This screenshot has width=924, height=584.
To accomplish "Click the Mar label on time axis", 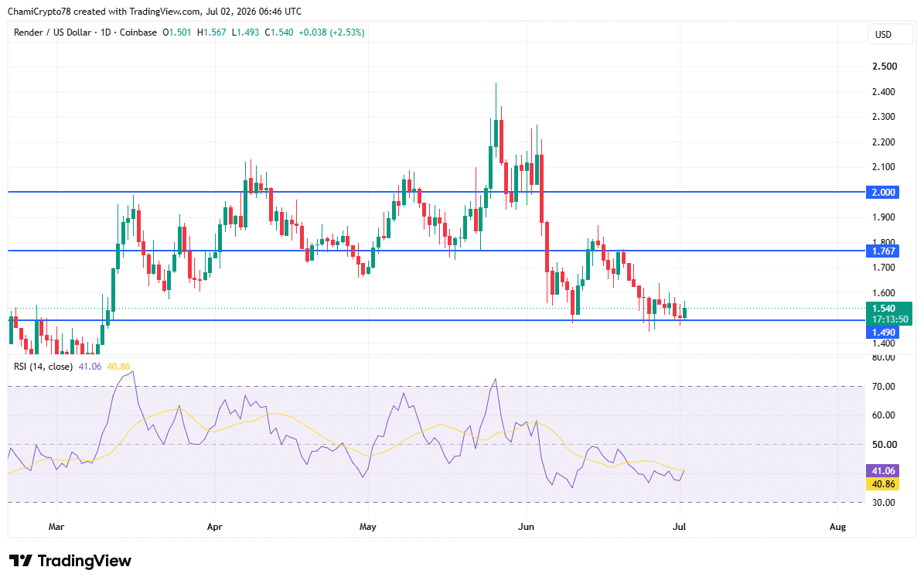I will point(56,527).
